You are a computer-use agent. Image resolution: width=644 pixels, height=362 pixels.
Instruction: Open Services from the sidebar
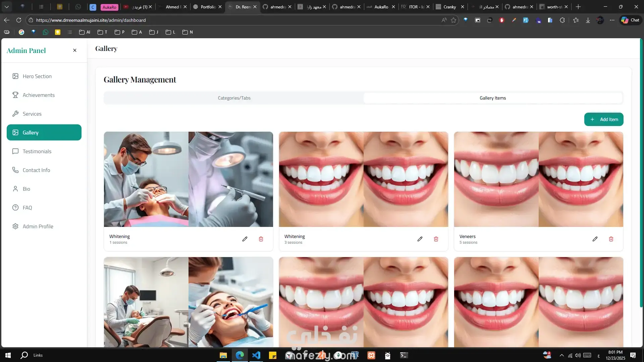32,114
